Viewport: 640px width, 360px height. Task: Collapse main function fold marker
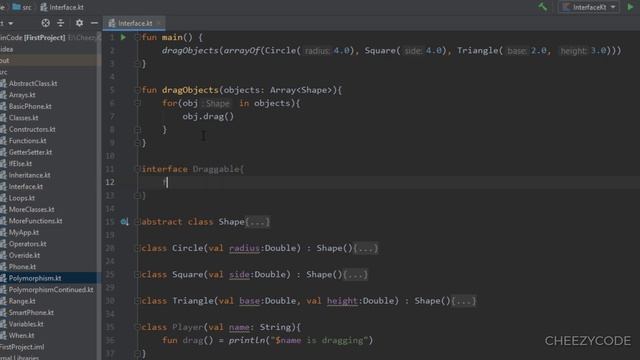click(x=138, y=37)
